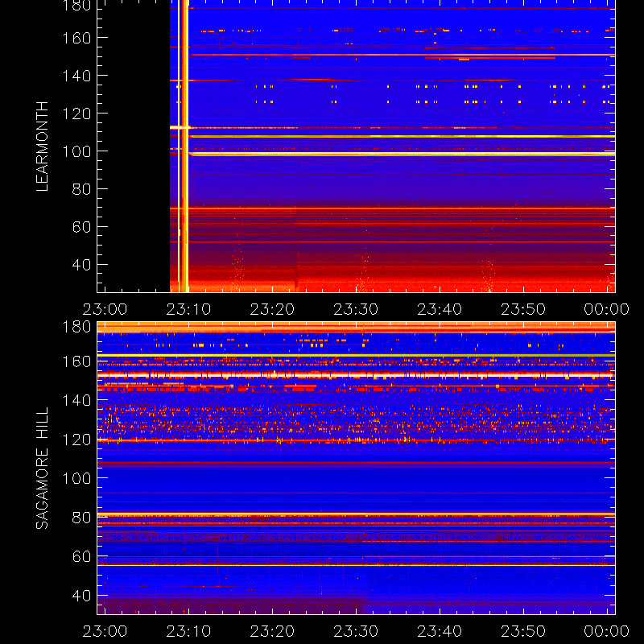Click 23:30 time label under Sagamore Hill plot
The height and width of the screenshot is (644, 644).
(356, 631)
